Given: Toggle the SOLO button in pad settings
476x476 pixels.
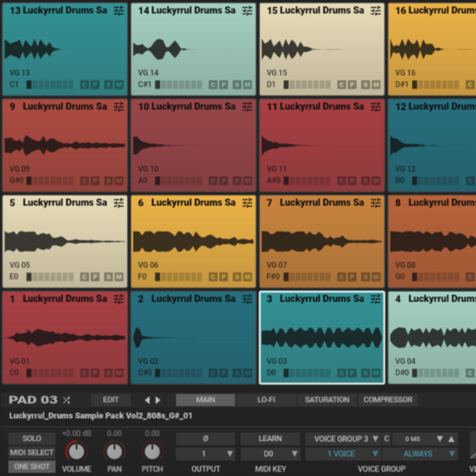Looking at the screenshot, I should pyautogui.click(x=32, y=439).
